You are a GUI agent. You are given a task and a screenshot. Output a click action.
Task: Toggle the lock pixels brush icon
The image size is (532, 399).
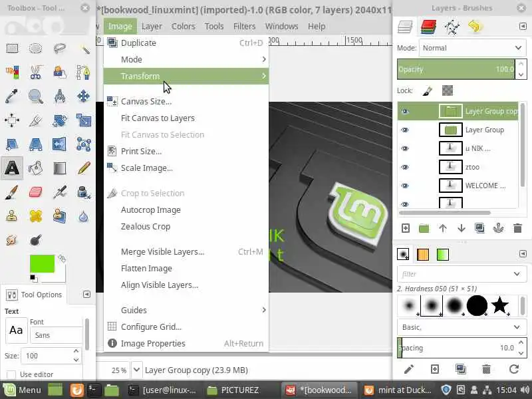tap(428, 90)
